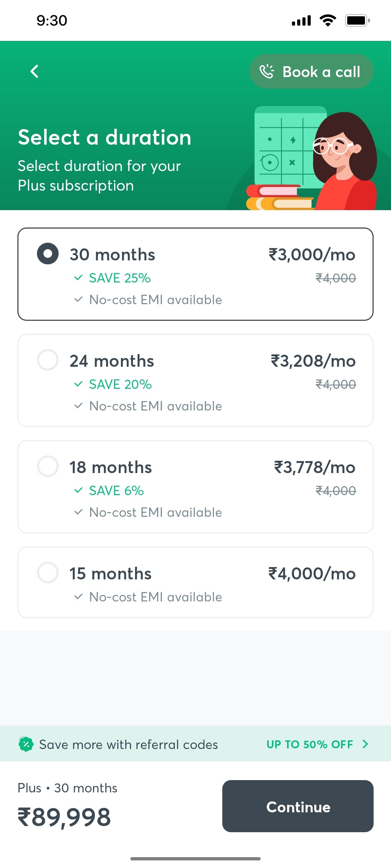
Task: Click the checkmark beside SAVE 25%
Action: click(x=79, y=278)
